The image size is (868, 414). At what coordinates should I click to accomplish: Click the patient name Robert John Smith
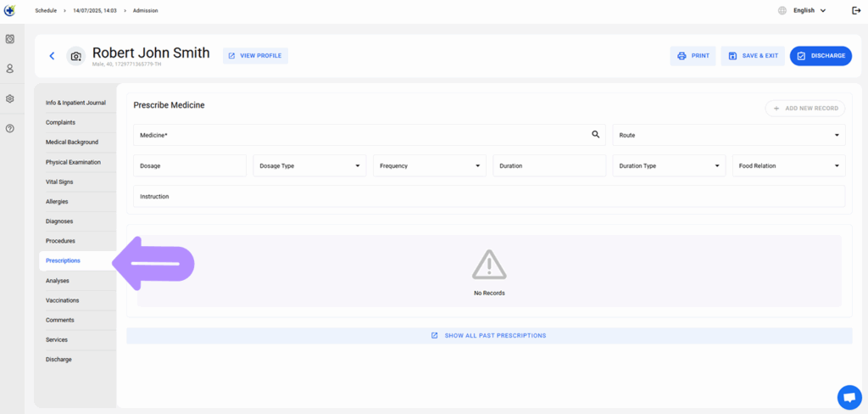[151, 53]
